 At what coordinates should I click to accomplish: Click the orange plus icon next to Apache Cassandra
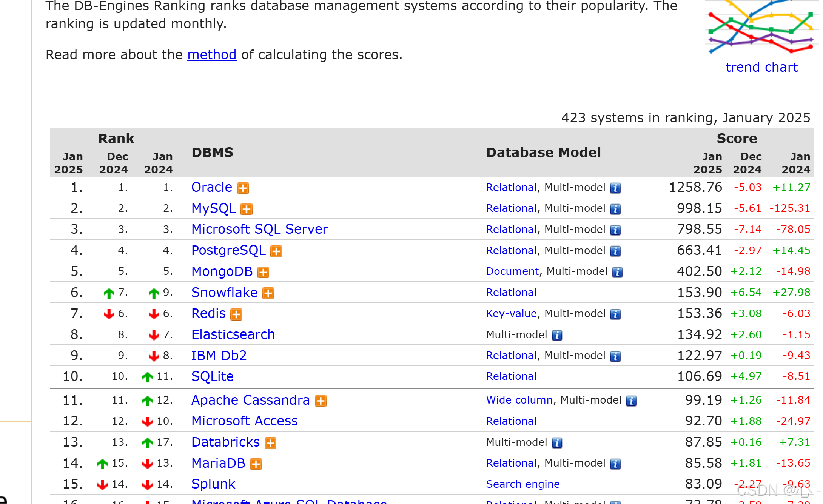tap(321, 401)
